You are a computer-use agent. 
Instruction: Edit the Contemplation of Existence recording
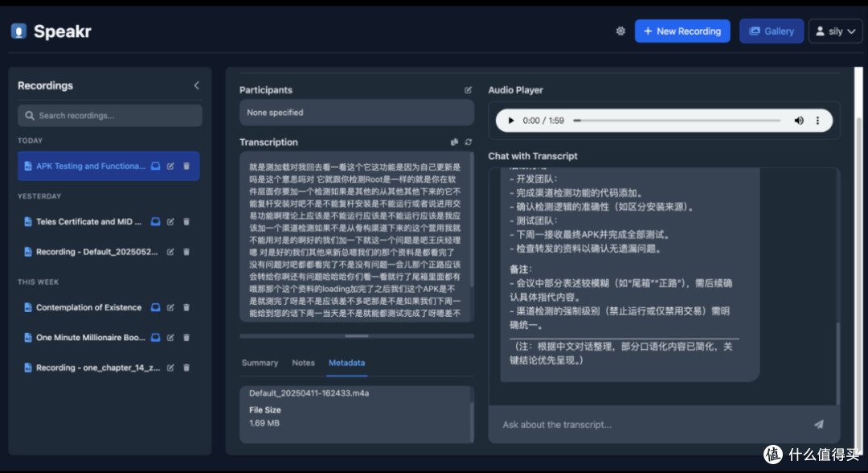170,307
